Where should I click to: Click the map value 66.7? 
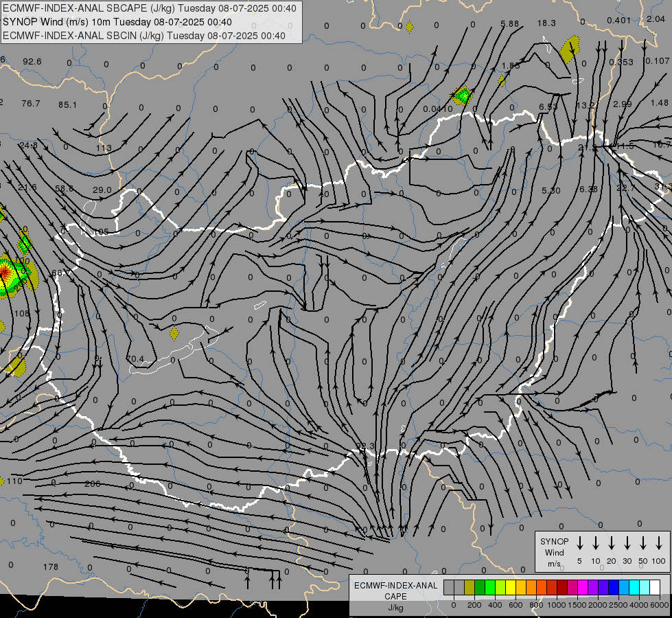pos(61,273)
